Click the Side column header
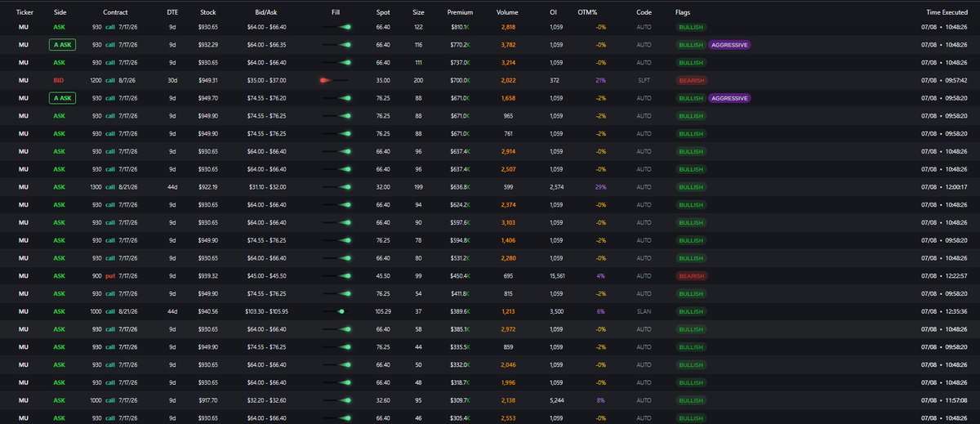The width and height of the screenshot is (980, 424). (60, 13)
